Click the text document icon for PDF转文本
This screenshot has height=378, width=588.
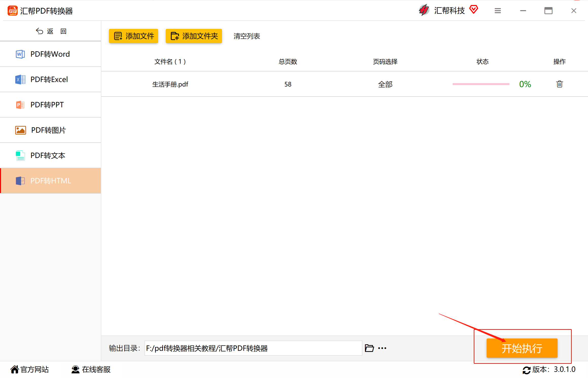coord(20,155)
